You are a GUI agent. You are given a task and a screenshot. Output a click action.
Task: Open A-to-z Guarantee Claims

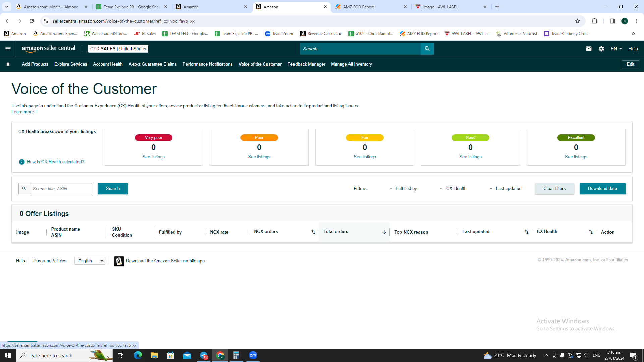[153, 64]
